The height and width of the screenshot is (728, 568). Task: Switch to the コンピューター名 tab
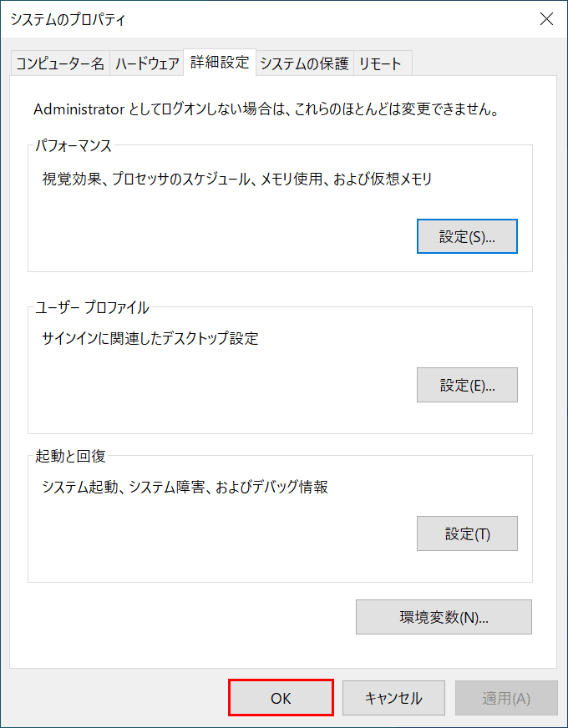tap(60, 63)
